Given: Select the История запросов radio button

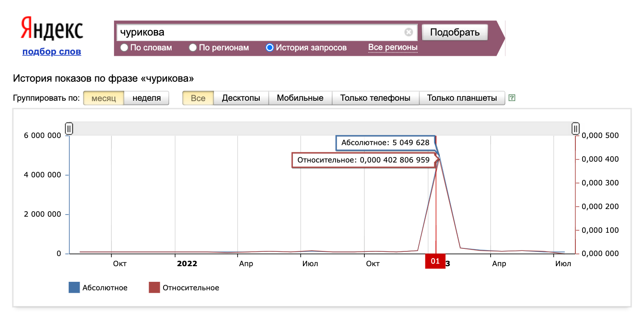Looking at the screenshot, I should point(269,48).
